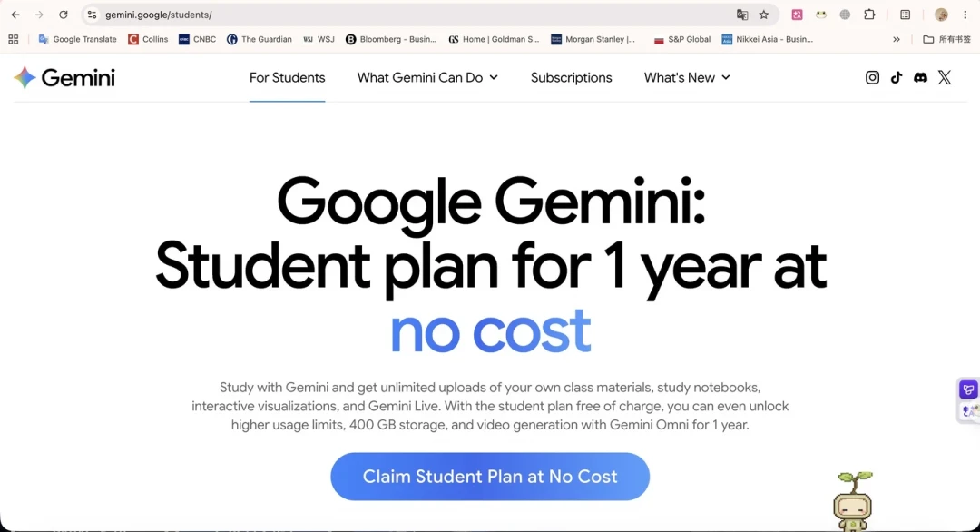Reload the page
The image size is (980, 532).
pos(64,15)
